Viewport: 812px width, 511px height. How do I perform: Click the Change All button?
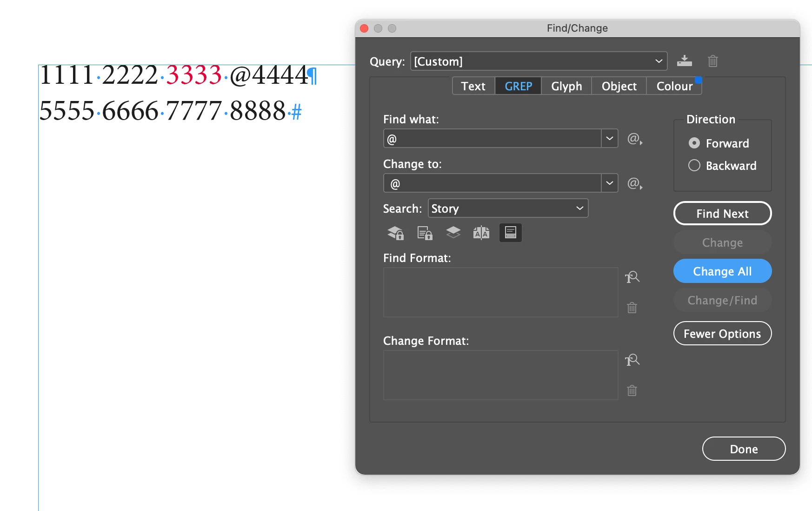(x=722, y=271)
